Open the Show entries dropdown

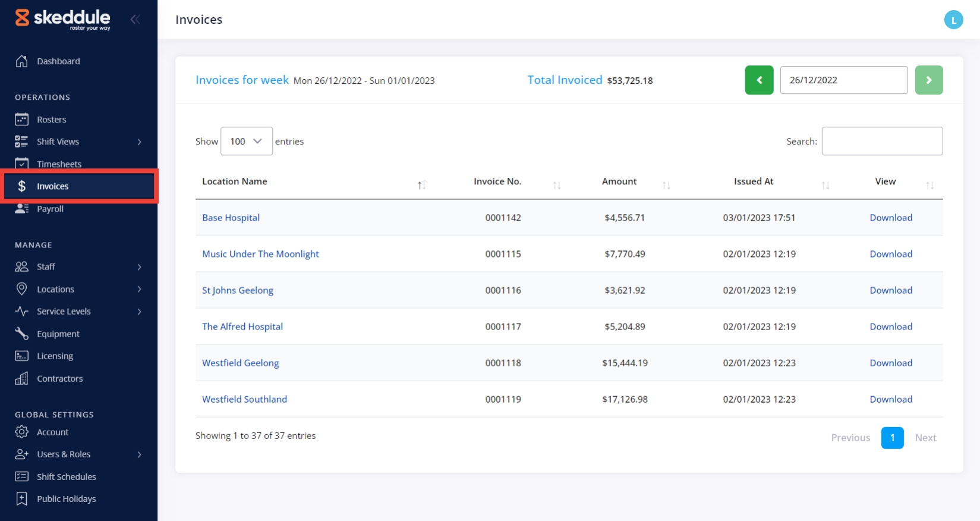point(246,141)
